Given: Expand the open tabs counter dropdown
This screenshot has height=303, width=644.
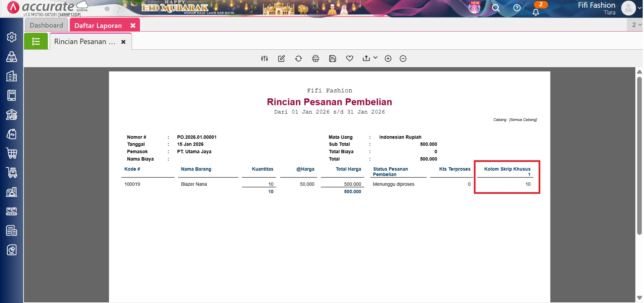Looking at the screenshot, I should pyautogui.click(x=636, y=25).
